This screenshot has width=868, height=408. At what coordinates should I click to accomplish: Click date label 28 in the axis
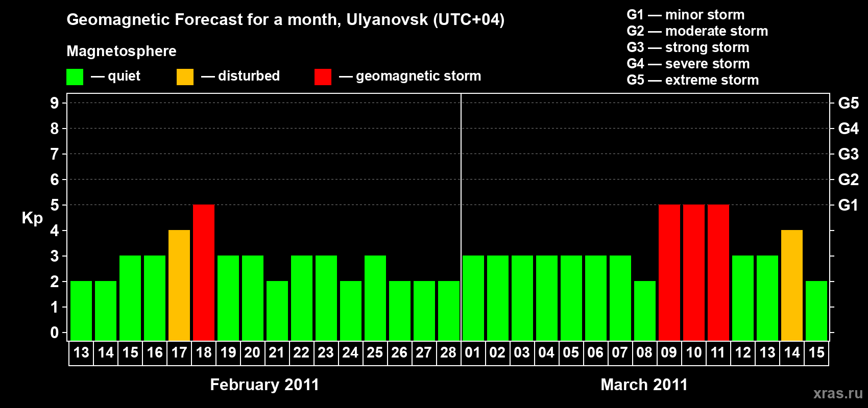pyautogui.click(x=449, y=353)
